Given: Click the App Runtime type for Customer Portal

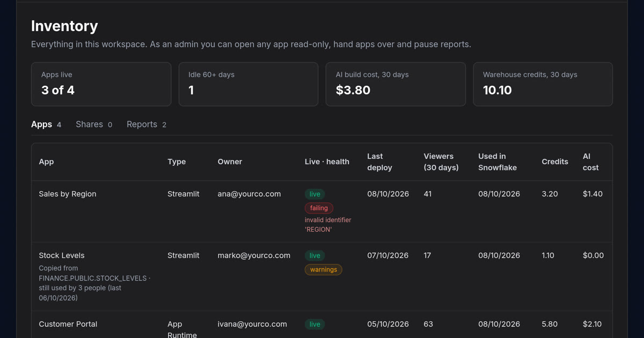Looking at the screenshot, I should tap(182, 329).
